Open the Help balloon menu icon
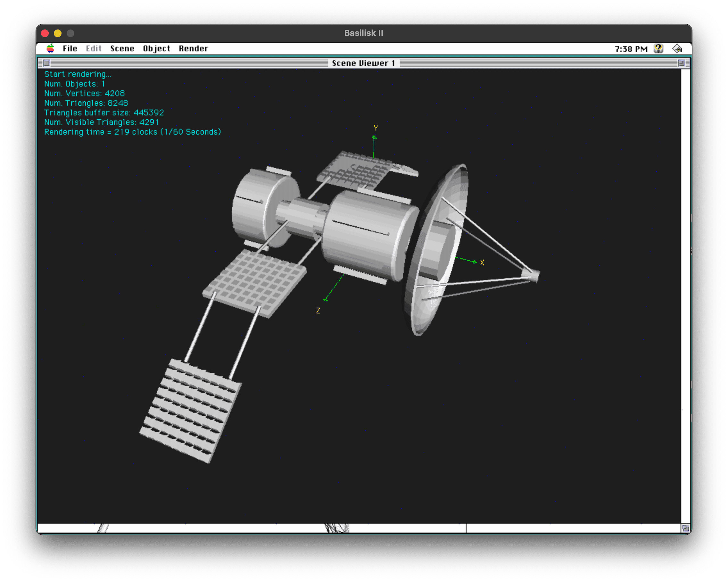 click(658, 49)
